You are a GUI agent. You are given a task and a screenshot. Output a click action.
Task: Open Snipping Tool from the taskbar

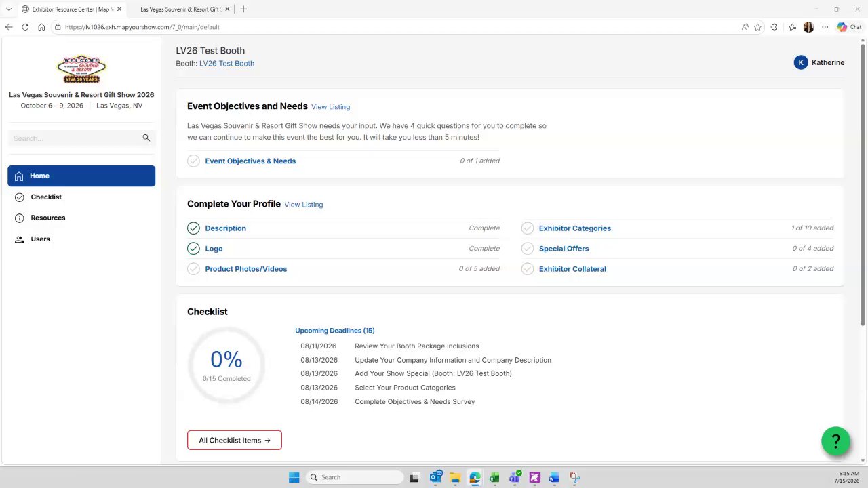point(574,477)
